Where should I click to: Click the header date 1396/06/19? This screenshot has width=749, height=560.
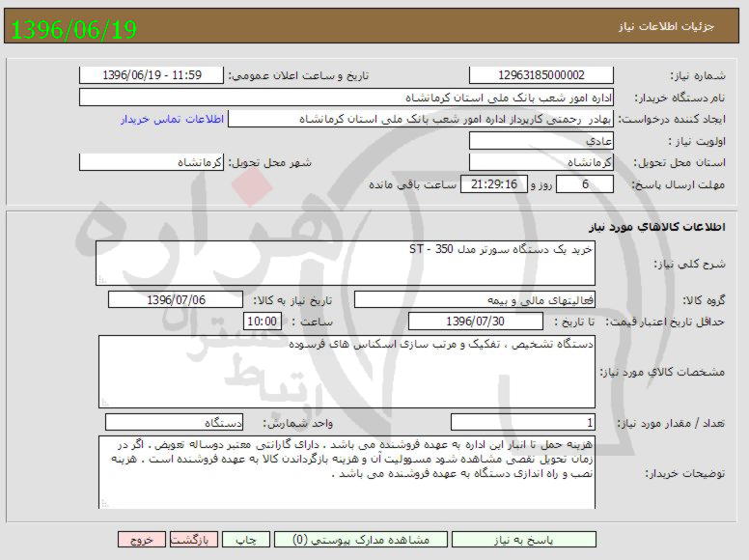click(73, 29)
